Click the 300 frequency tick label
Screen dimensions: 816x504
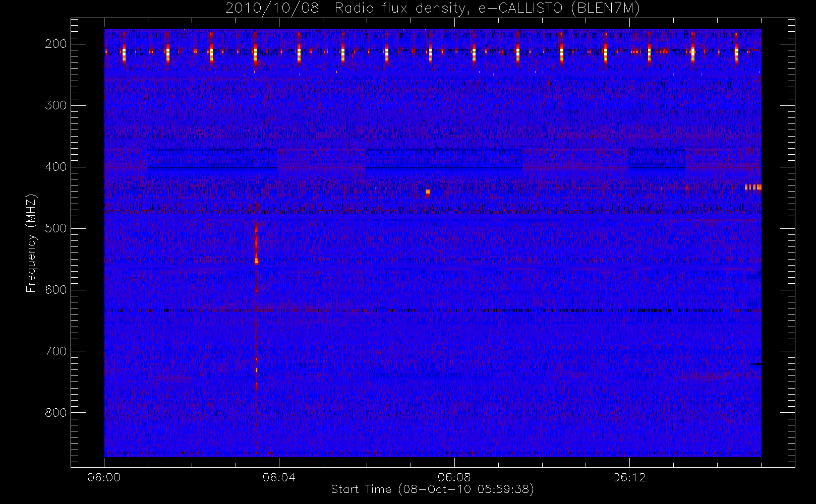[55, 105]
